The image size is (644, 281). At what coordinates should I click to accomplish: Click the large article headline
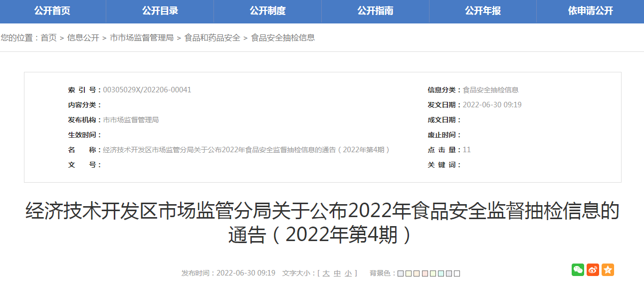(x=322, y=223)
